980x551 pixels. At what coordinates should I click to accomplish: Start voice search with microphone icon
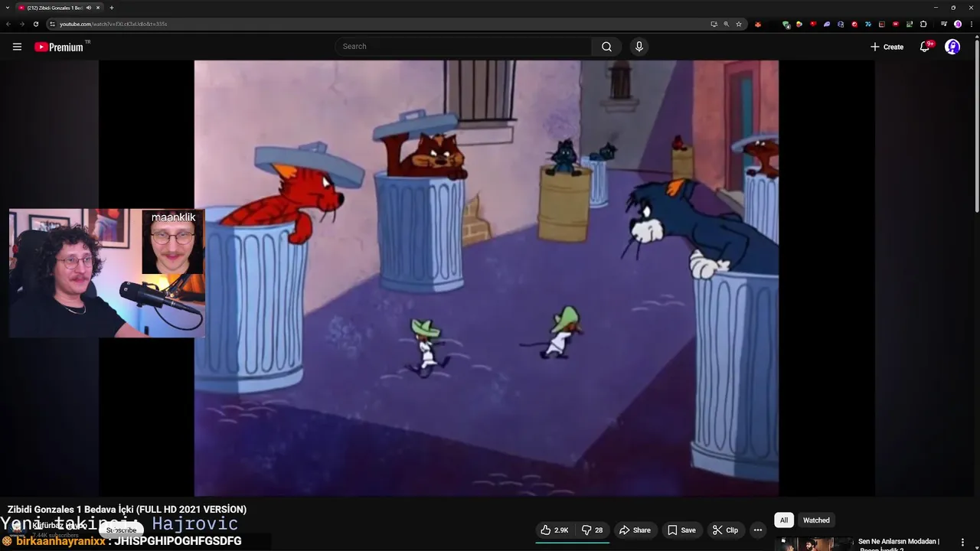pyautogui.click(x=639, y=47)
